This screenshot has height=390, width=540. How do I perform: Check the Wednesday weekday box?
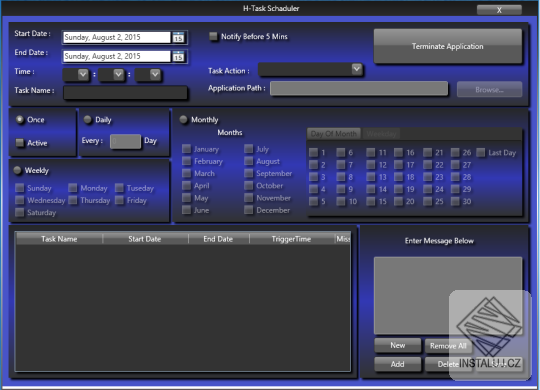pos(20,200)
